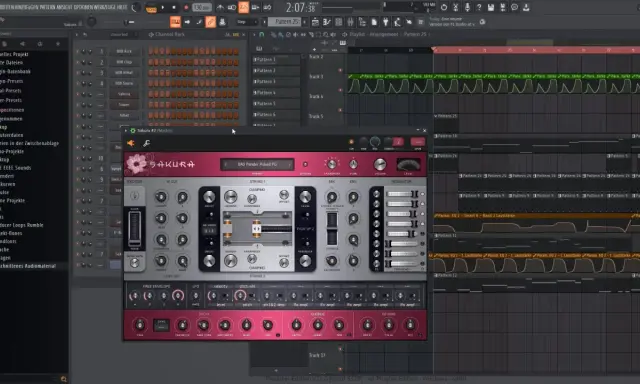This screenshot has height=384, width=640.
Task: Select previous preset arrow in Sakura display
Action: pyautogui.click(x=225, y=164)
